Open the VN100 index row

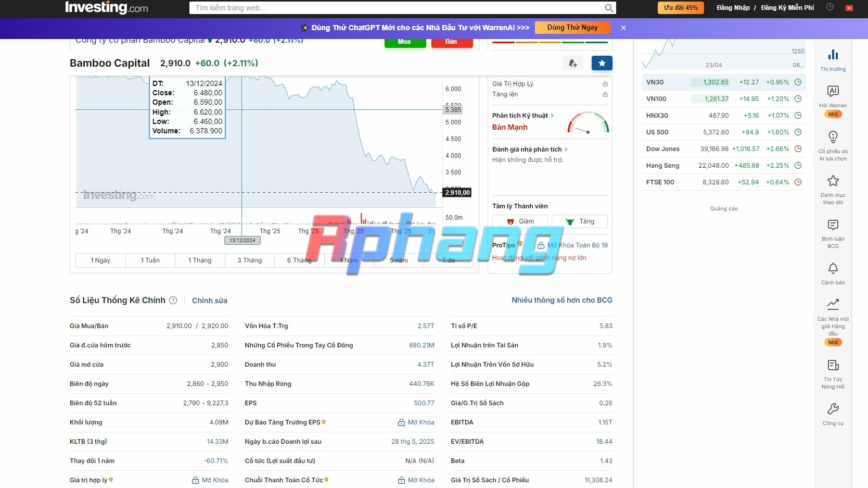[x=724, y=99]
